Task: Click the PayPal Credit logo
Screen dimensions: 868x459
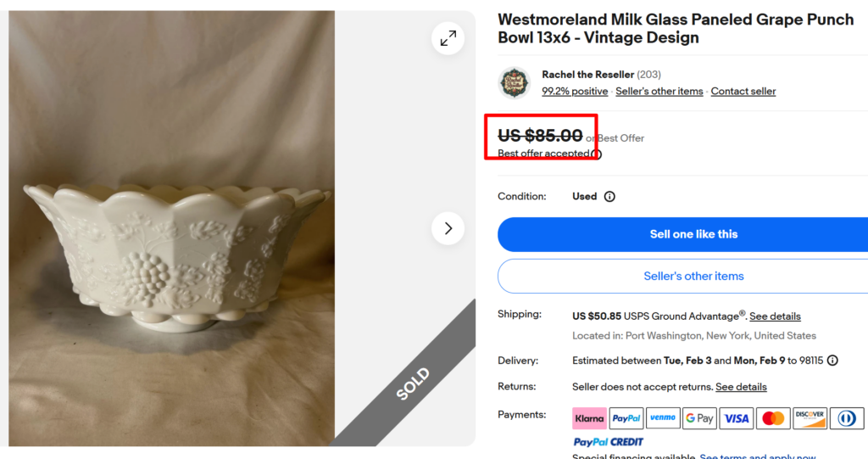Action: click(608, 442)
